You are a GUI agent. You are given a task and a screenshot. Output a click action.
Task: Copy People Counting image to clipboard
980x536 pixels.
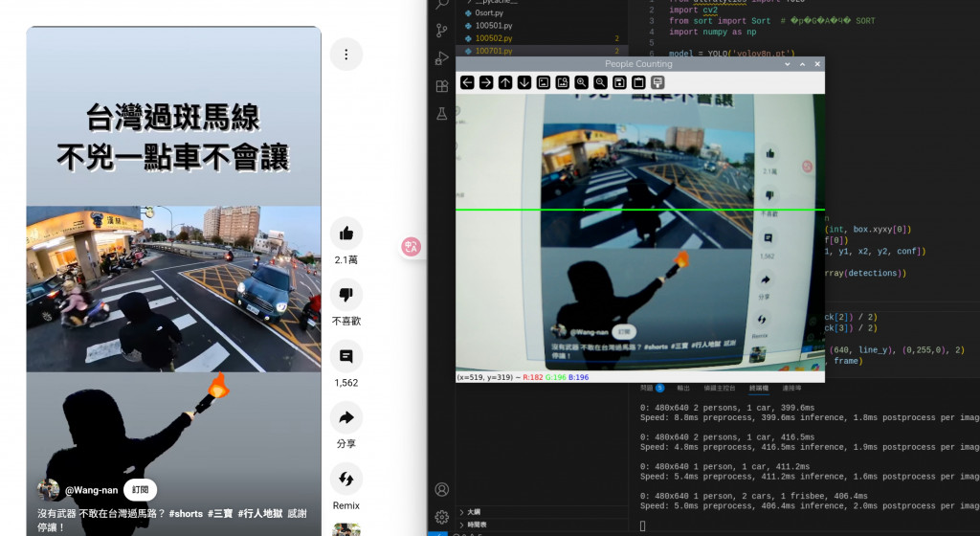[638, 82]
